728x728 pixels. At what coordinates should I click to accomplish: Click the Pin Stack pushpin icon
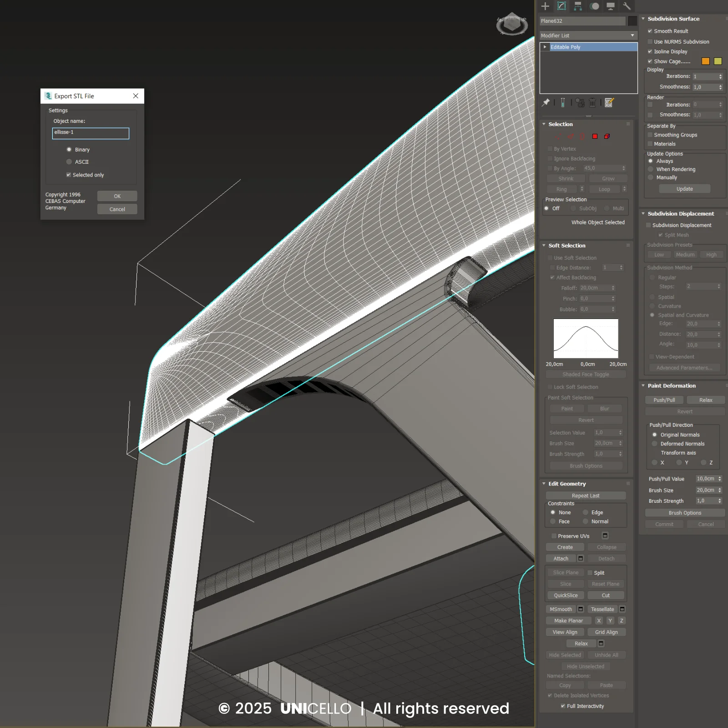(546, 103)
